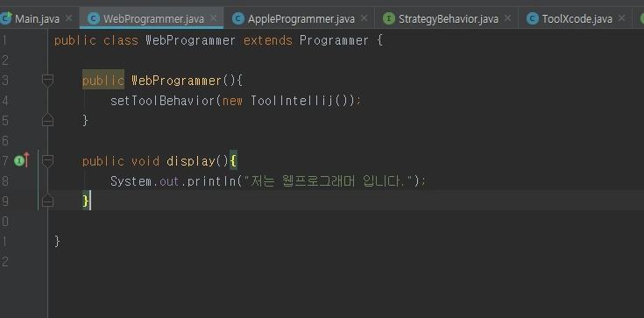Click the void keyword on line 7
The width and height of the screenshot is (644, 318).
click(x=145, y=161)
